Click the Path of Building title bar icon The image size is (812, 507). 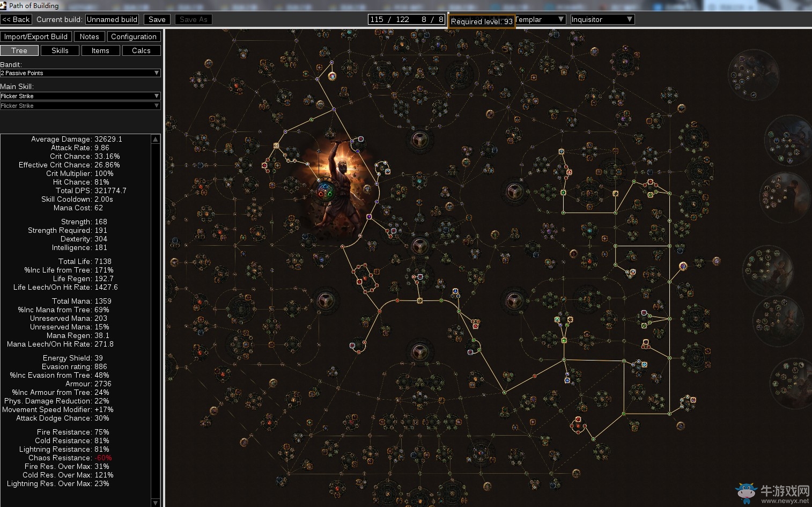(3, 5)
